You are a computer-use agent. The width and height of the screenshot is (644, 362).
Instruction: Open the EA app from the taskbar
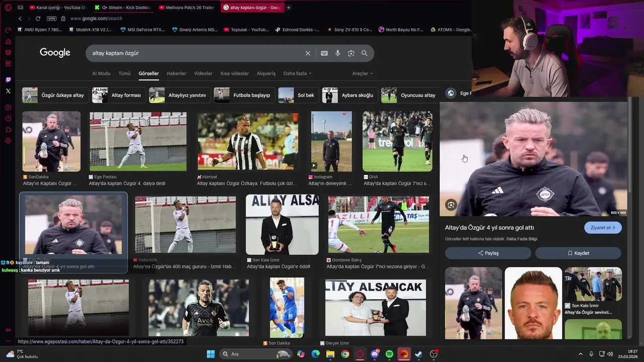(404, 354)
